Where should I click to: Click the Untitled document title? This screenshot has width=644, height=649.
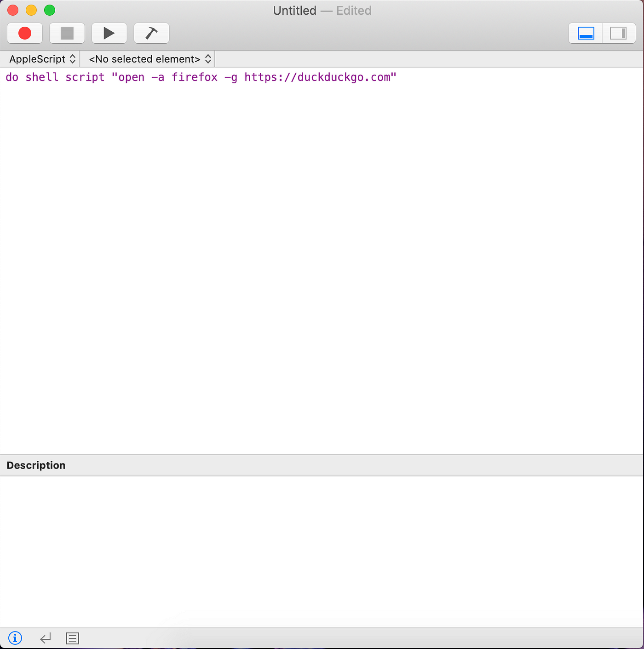coord(295,11)
